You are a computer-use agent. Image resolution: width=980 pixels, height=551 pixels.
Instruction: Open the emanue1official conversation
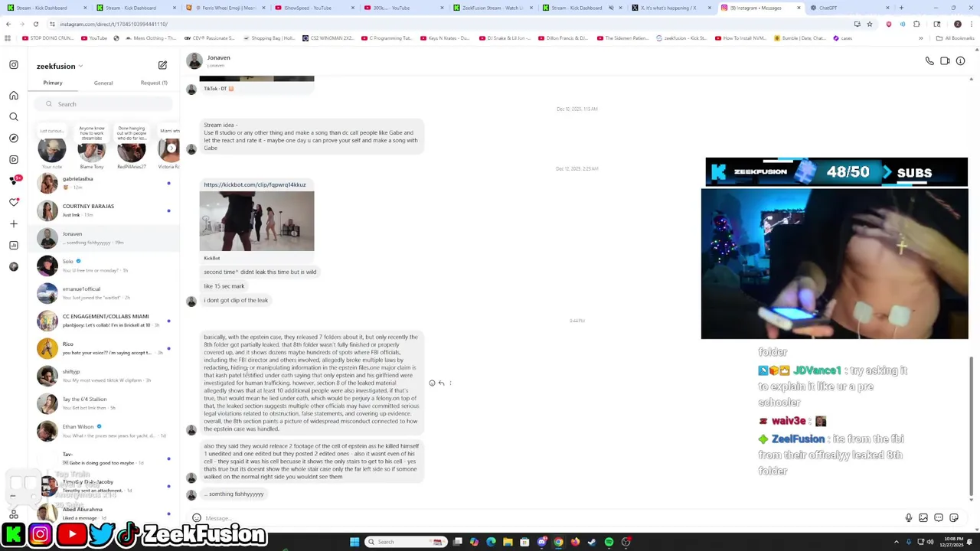[104, 293]
